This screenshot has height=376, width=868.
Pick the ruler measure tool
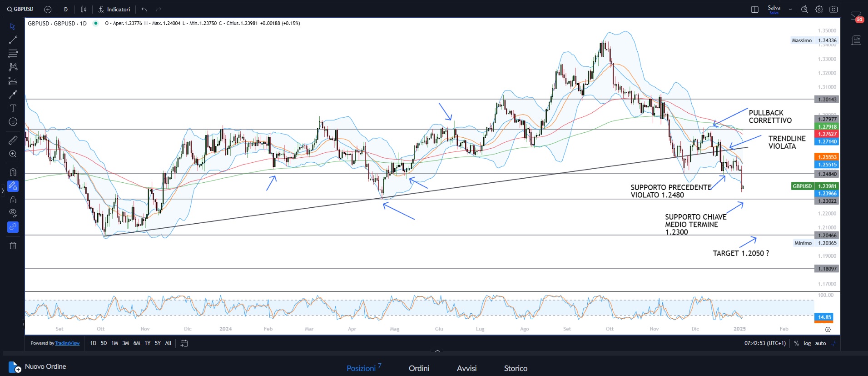13,140
